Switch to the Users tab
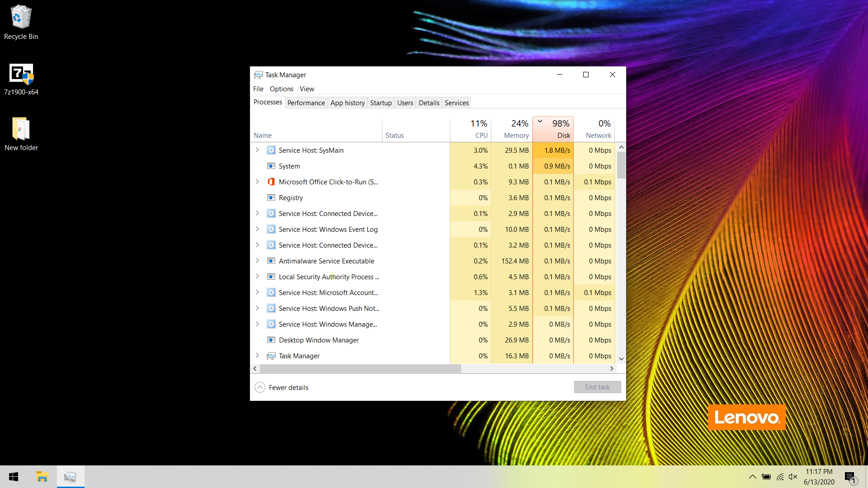 point(405,103)
